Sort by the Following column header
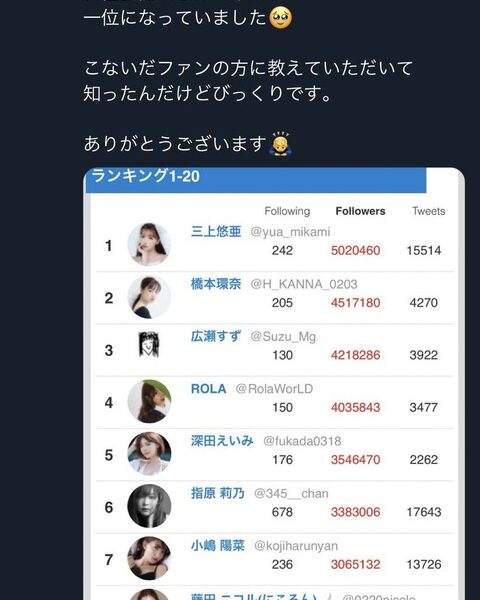 click(x=287, y=211)
